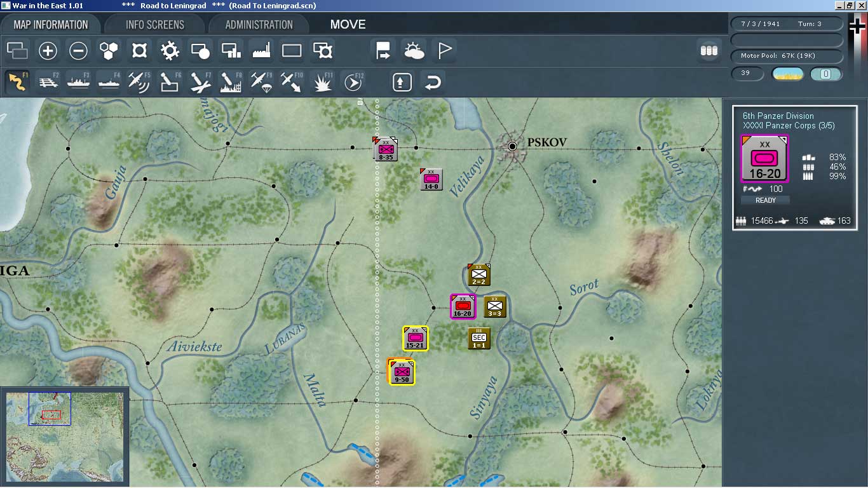Open the ADMINISTRATION tab
Image resolution: width=868 pixels, height=488 pixels.
point(259,25)
